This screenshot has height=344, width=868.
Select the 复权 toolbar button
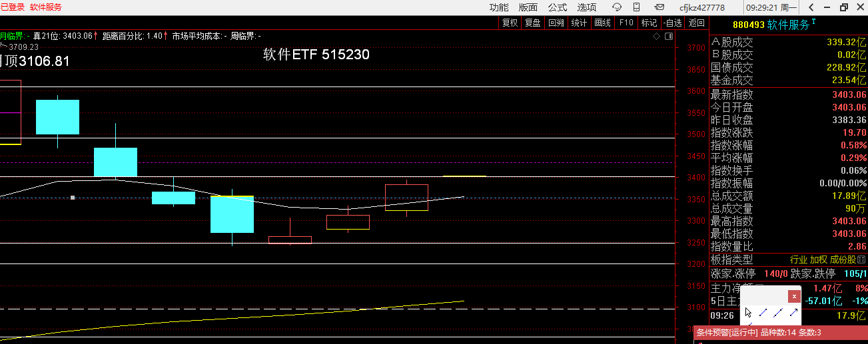click(510, 23)
